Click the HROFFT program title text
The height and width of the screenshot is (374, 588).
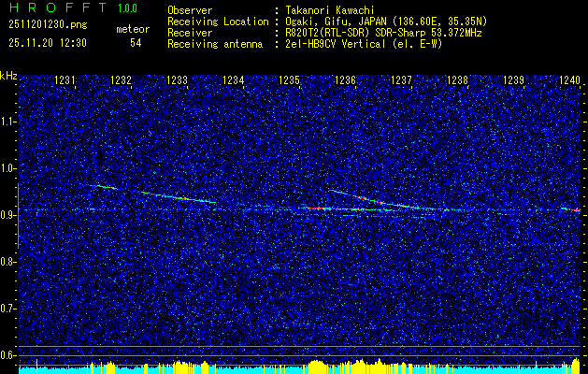58,7
